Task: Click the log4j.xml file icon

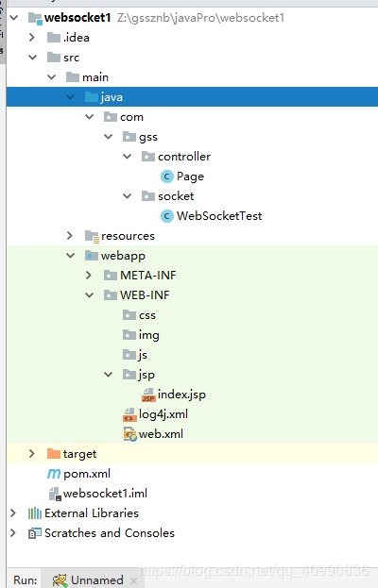Action: (x=129, y=414)
